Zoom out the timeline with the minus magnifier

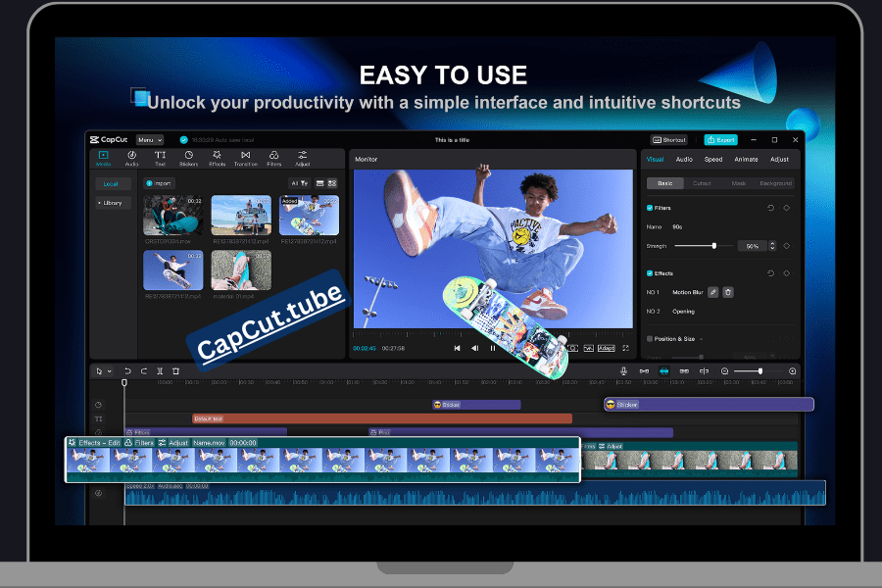pos(724,371)
